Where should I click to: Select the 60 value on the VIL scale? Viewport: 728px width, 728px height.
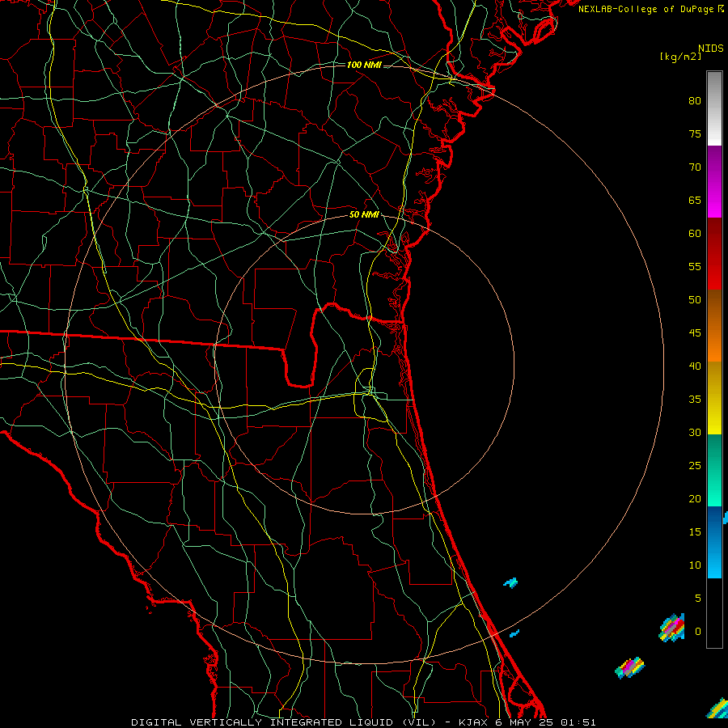[695, 234]
